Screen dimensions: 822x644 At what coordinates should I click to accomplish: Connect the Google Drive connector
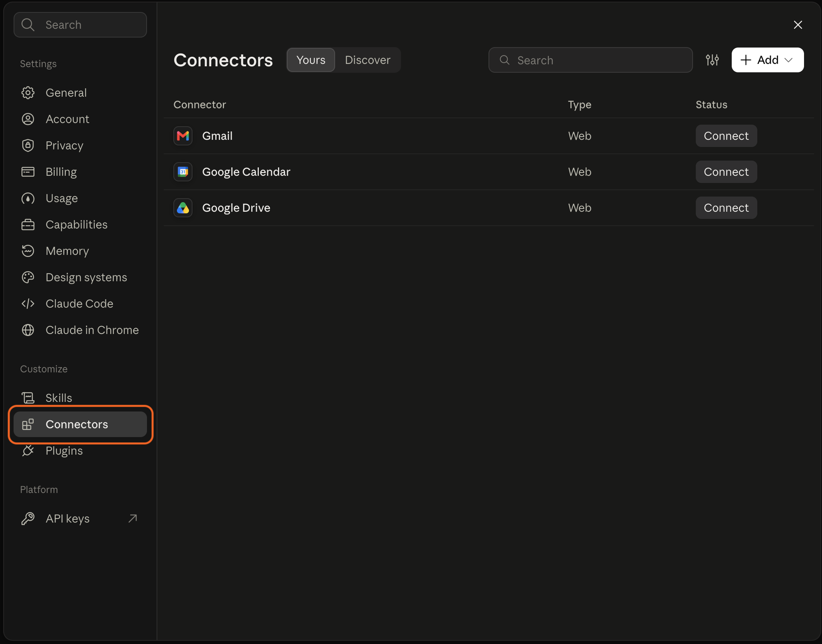tap(726, 208)
